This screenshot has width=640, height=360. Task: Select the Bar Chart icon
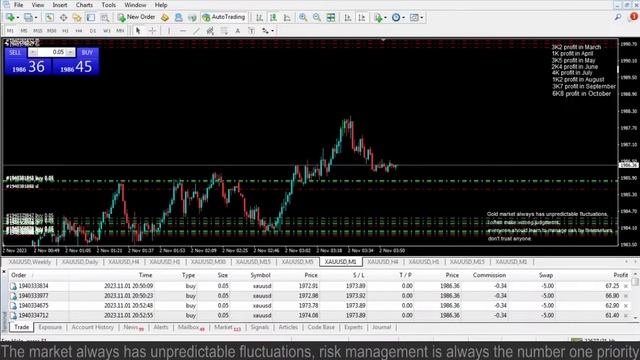point(259,18)
